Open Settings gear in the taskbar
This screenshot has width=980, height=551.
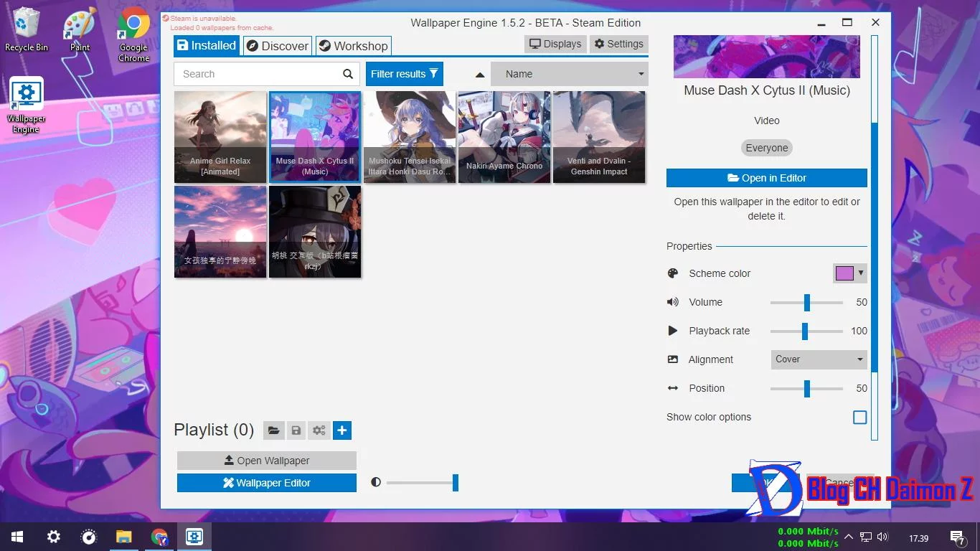pos(53,537)
